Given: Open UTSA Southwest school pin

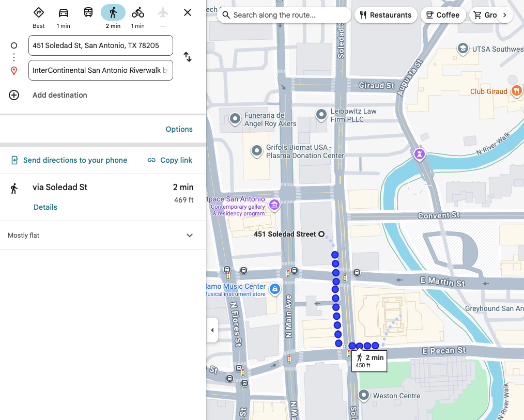Looking at the screenshot, I should click(463, 49).
